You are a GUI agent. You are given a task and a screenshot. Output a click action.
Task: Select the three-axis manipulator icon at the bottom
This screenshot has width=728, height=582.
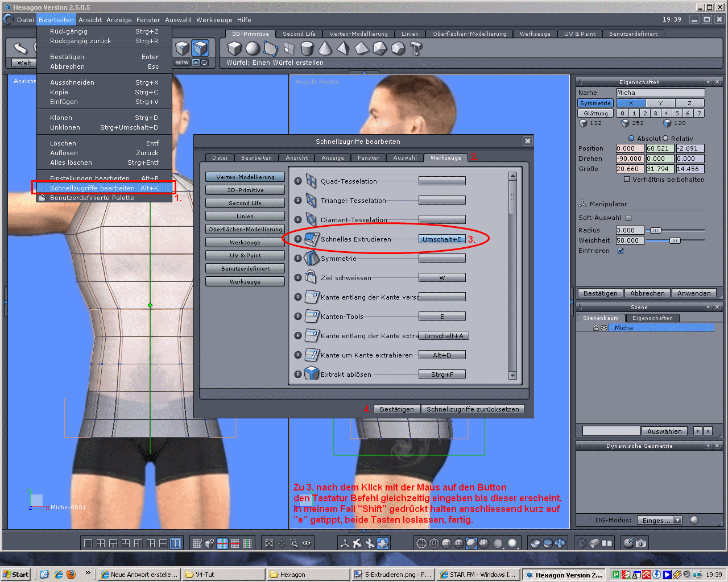(345, 543)
